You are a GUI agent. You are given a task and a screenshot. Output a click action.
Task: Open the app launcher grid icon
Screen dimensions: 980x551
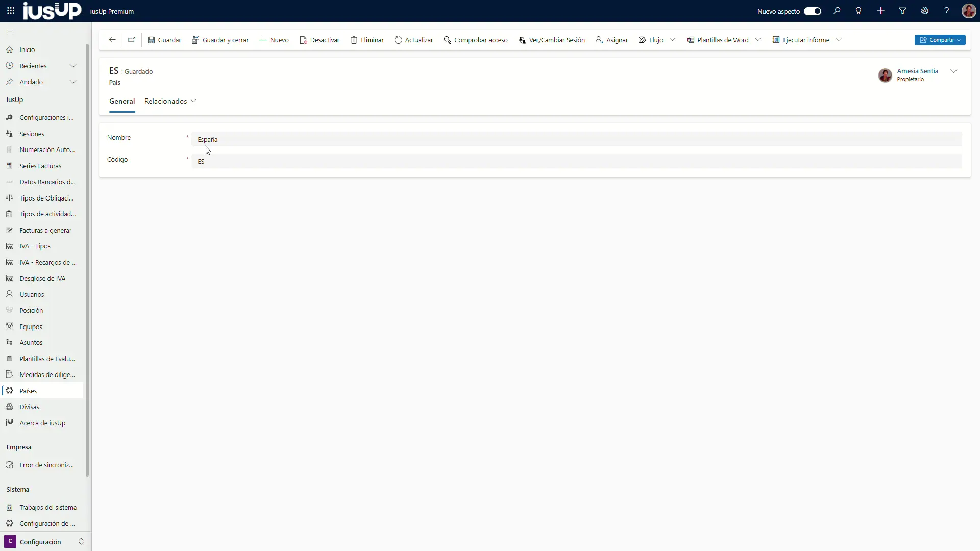pos(11,11)
